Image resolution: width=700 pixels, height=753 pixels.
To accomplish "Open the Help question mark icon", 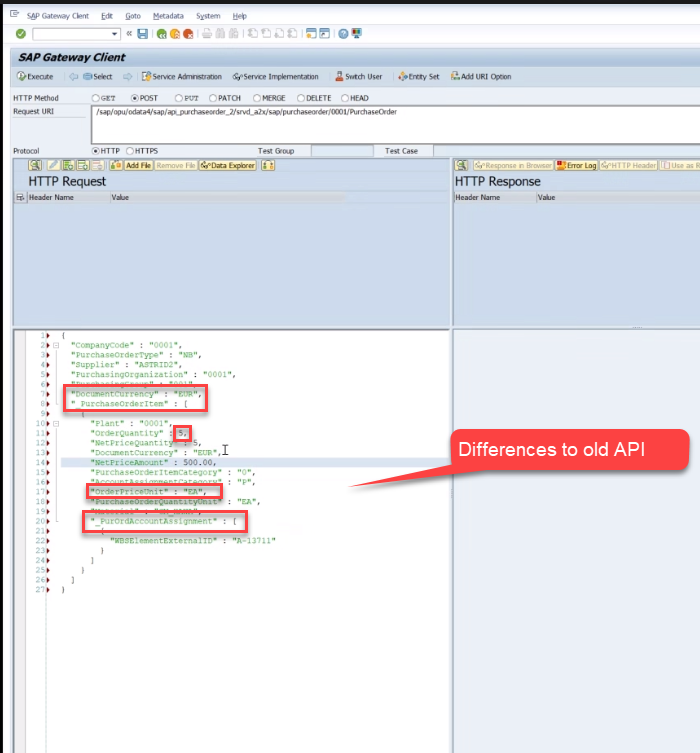I will 343,34.
